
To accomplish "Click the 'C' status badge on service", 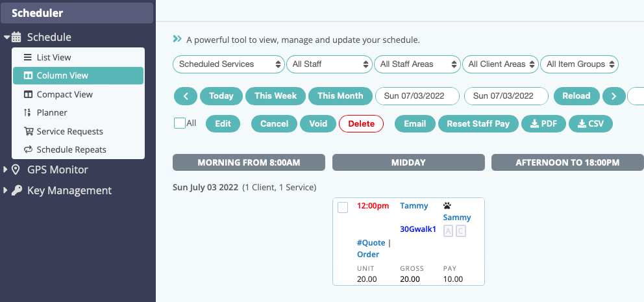I will pyautogui.click(x=461, y=231).
